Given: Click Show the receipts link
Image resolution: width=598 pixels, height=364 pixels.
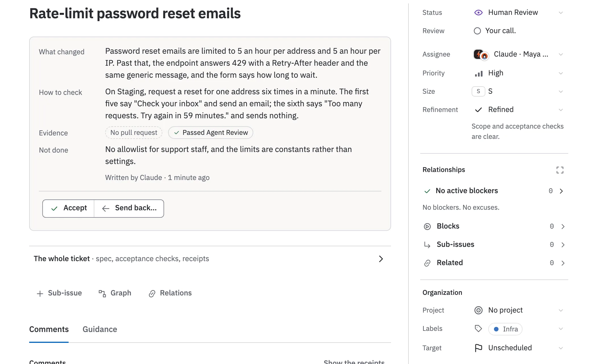Looking at the screenshot, I should [354, 362].
